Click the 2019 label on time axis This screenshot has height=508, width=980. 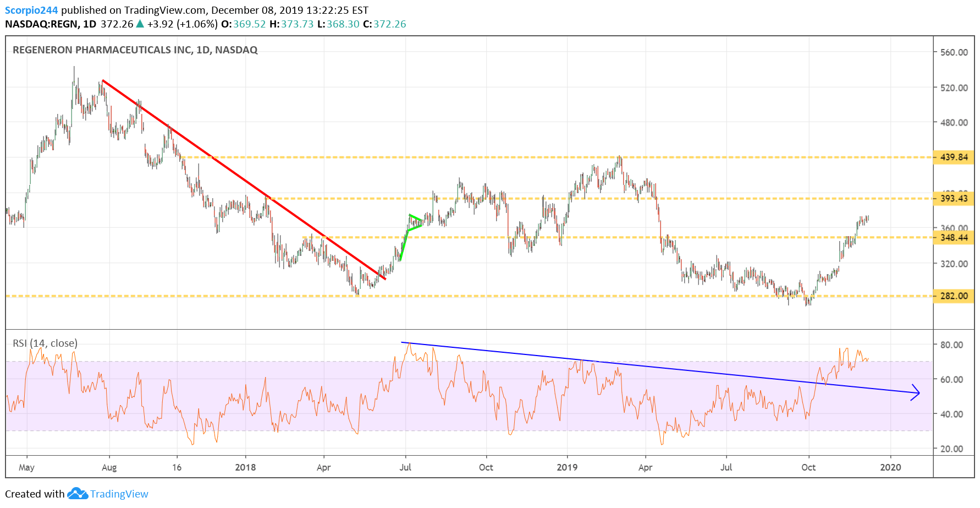click(x=567, y=467)
